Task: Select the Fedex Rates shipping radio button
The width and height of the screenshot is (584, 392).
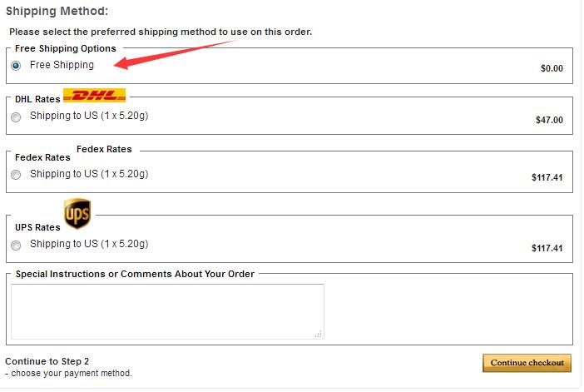Action: coord(16,175)
